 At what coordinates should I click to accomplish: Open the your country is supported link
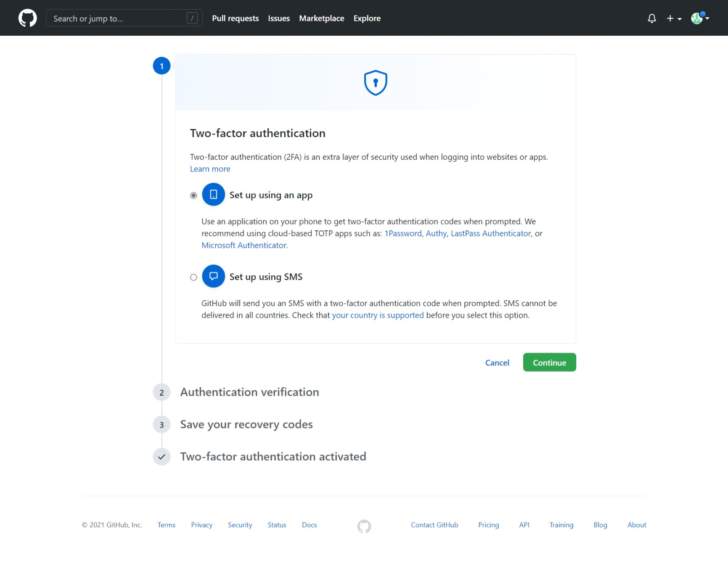click(x=378, y=315)
